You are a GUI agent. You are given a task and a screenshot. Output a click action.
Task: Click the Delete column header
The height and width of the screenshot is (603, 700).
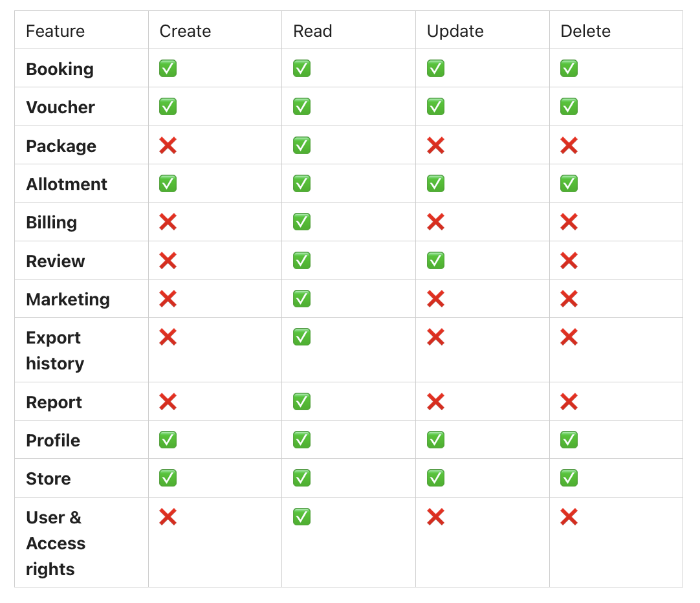coord(585,31)
